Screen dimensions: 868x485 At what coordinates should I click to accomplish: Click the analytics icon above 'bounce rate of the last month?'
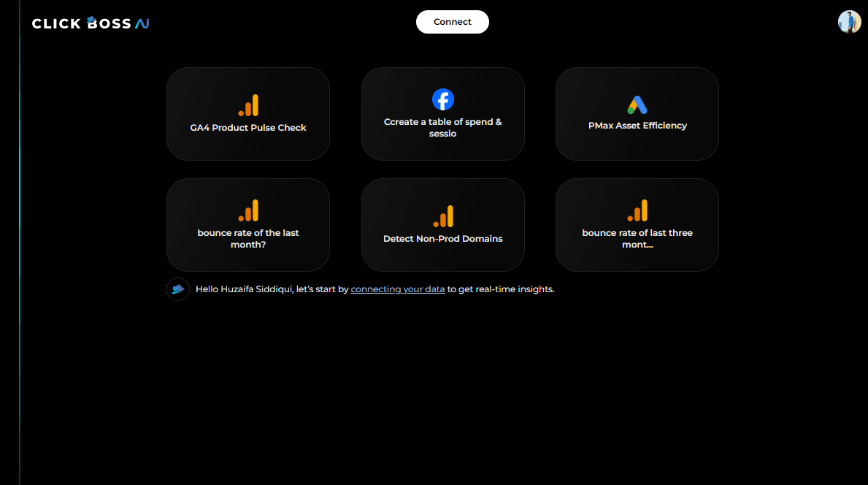coord(248,211)
